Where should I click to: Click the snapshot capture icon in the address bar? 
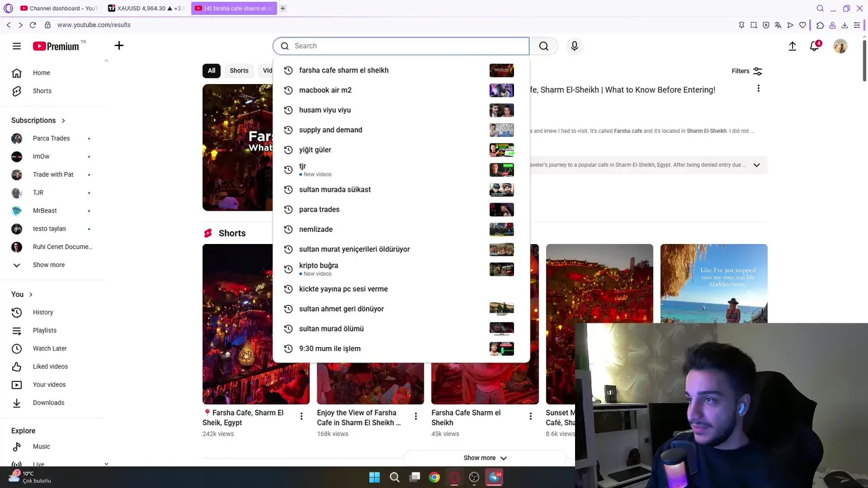point(753,25)
